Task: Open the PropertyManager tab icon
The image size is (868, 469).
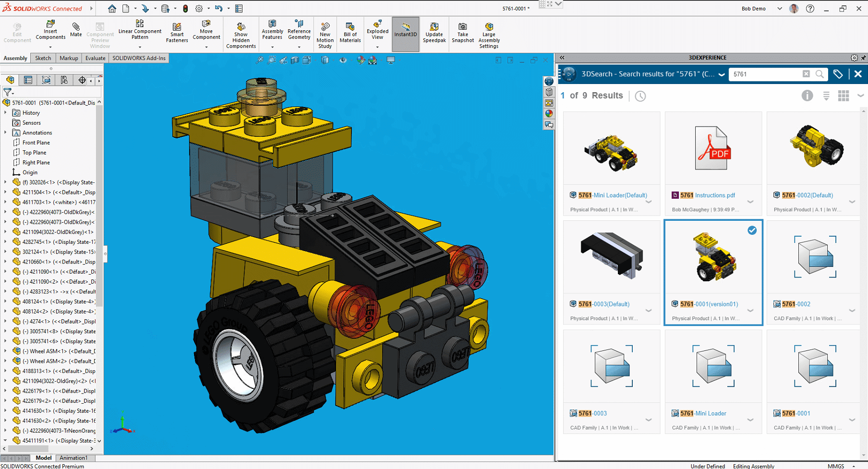Action: click(x=28, y=80)
